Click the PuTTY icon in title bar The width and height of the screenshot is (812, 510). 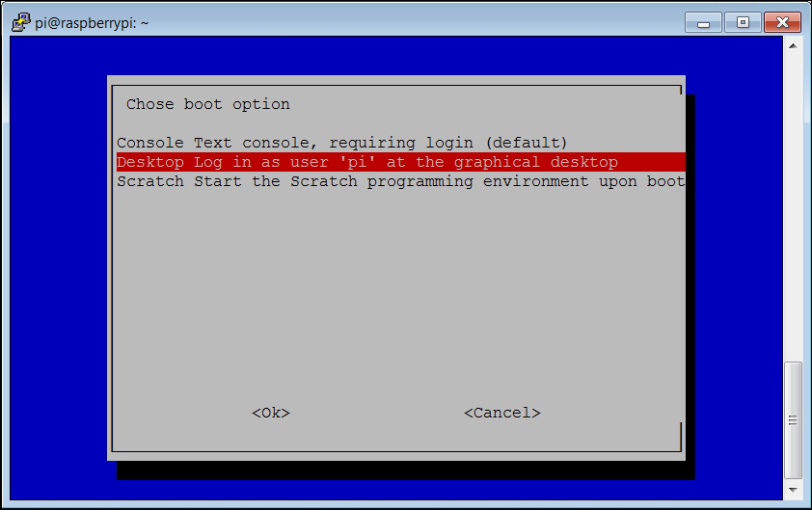[21, 22]
